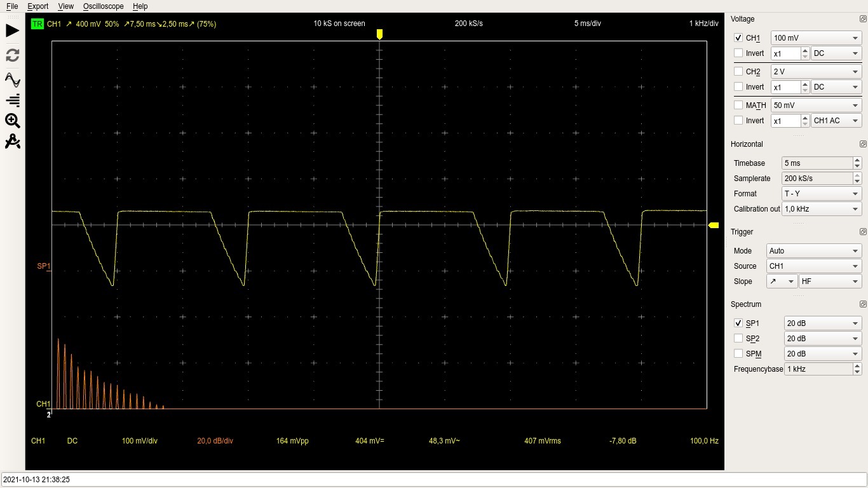Click the Samplerate 200 kS/s field
This screenshot has height=488, width=868.
817,179
